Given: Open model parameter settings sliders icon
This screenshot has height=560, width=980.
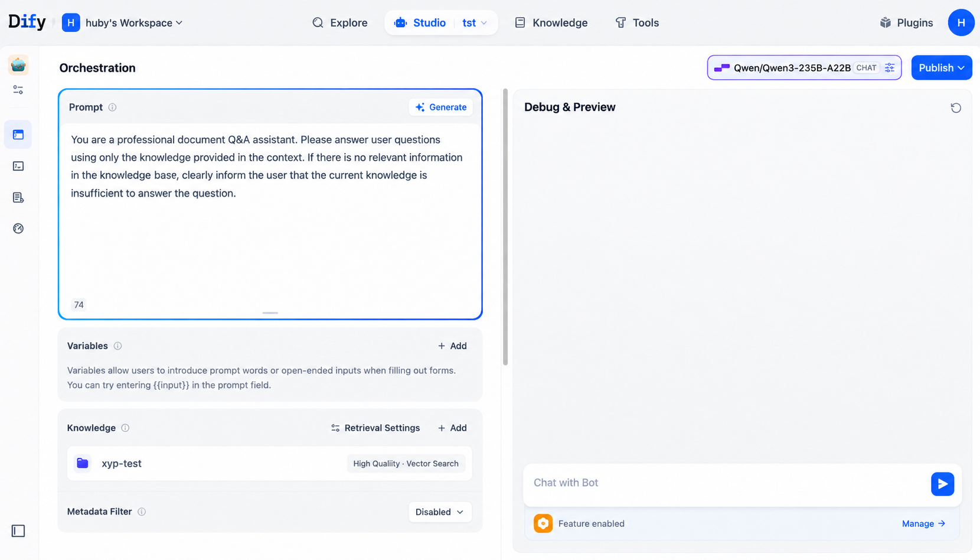Looking at the screenshot, I should point(890,68).
